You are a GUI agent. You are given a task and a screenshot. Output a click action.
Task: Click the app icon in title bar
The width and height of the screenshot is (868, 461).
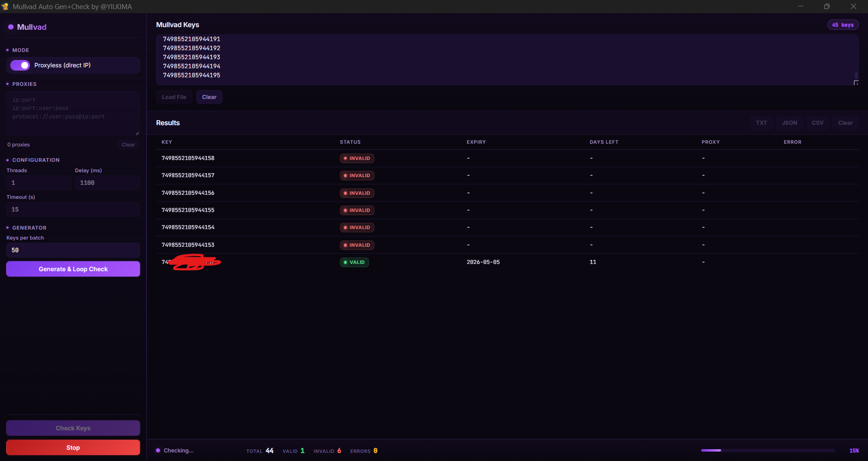[5, 6]
